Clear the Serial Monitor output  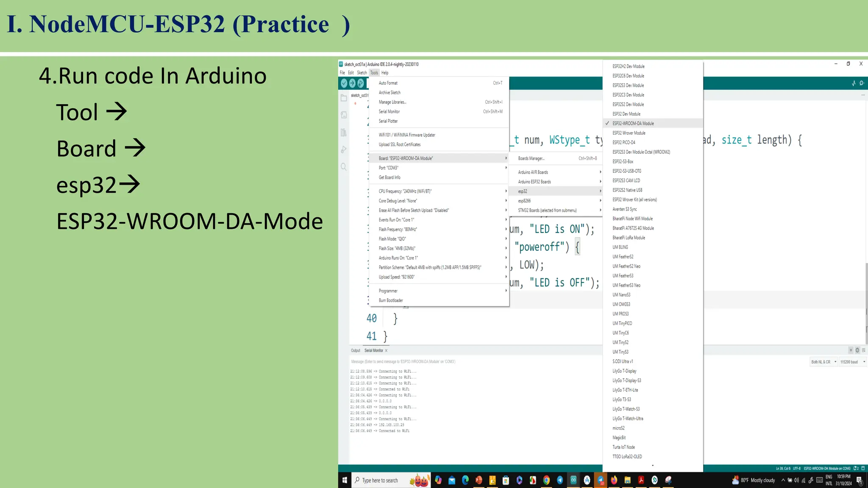(x=864, y=350)
